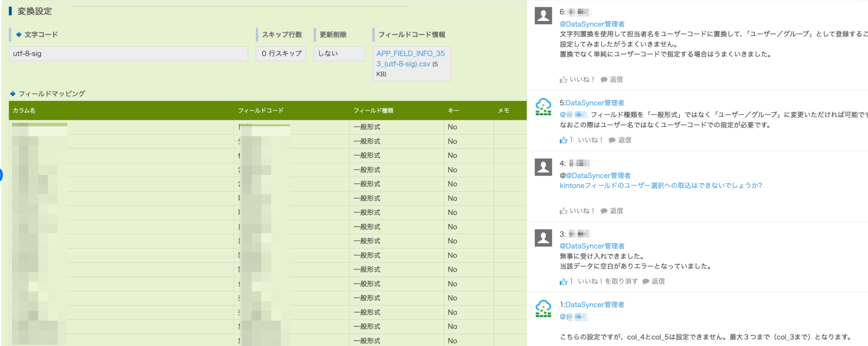868x346 pixels.
Task: Click the DataSyncer cloud avatar on comment 5
Action: [543, 107]
